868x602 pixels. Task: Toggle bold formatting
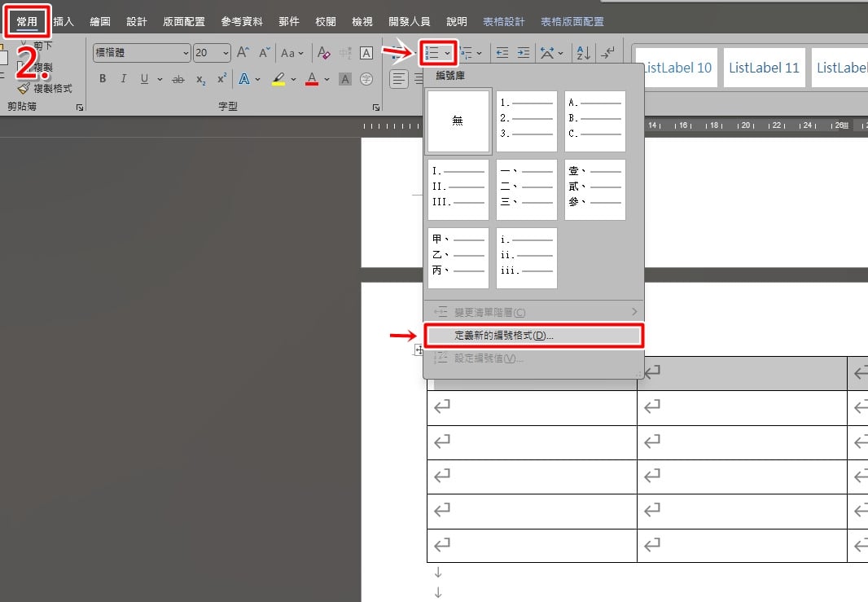coord(103,79)
